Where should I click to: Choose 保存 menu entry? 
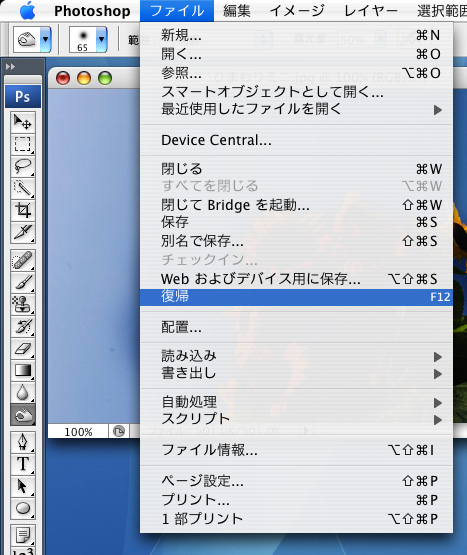[x=296, y=222]
